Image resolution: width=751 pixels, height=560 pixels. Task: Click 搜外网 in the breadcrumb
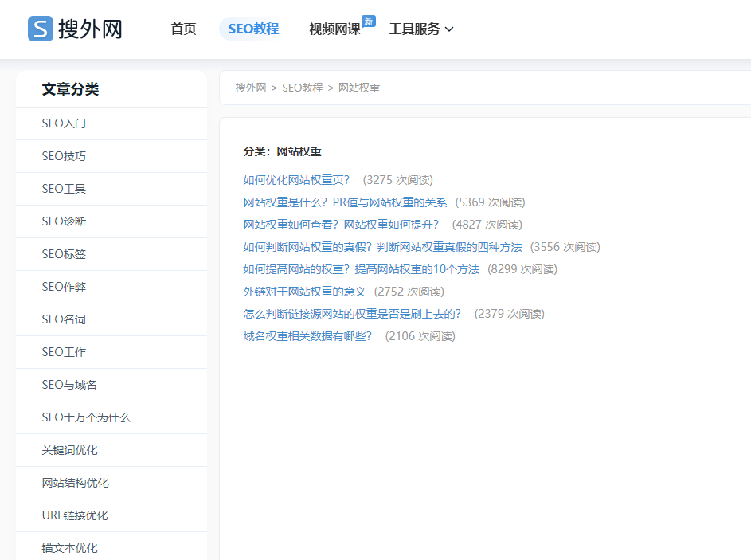click(x=251, y=88)
